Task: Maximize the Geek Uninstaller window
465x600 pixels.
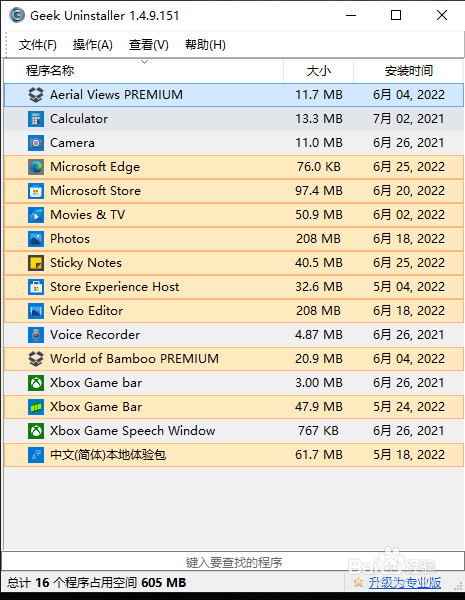Action: [396, 15]
